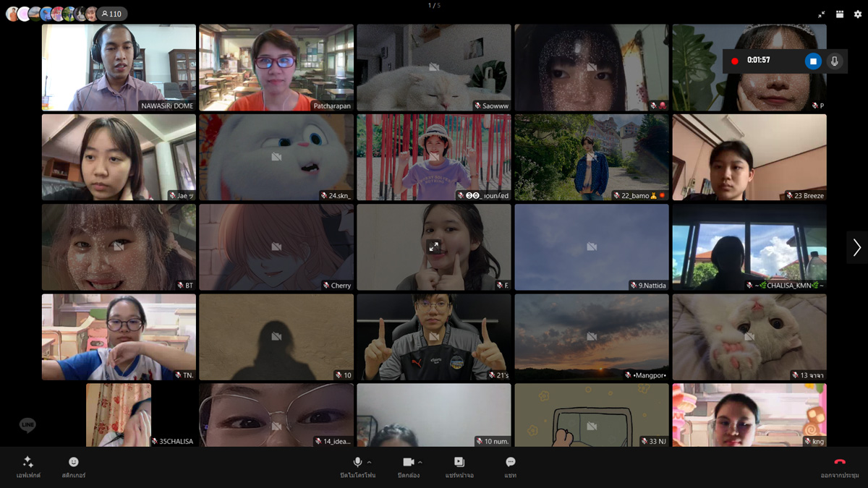Open the effects panel

(x=28, y=466)
